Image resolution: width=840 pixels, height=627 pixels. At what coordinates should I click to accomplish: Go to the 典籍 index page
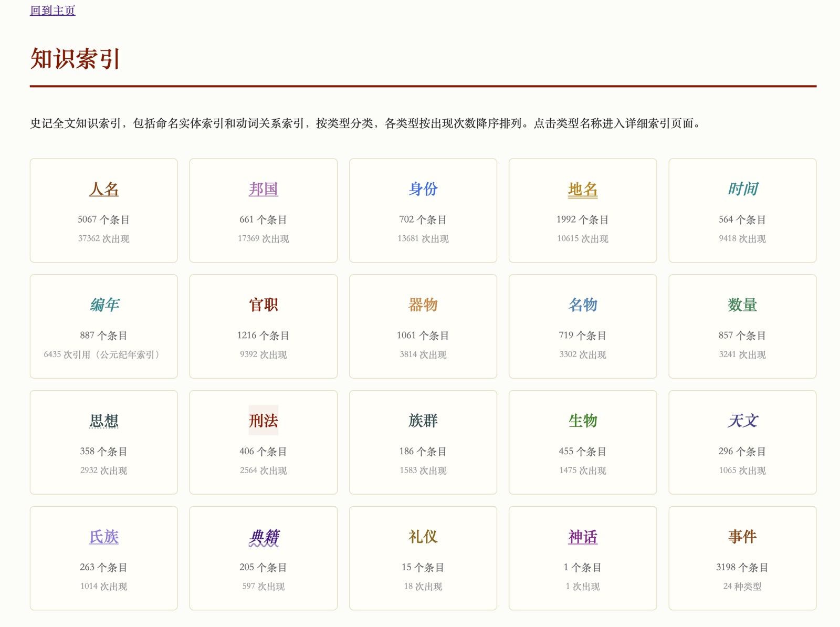[264, 537]
